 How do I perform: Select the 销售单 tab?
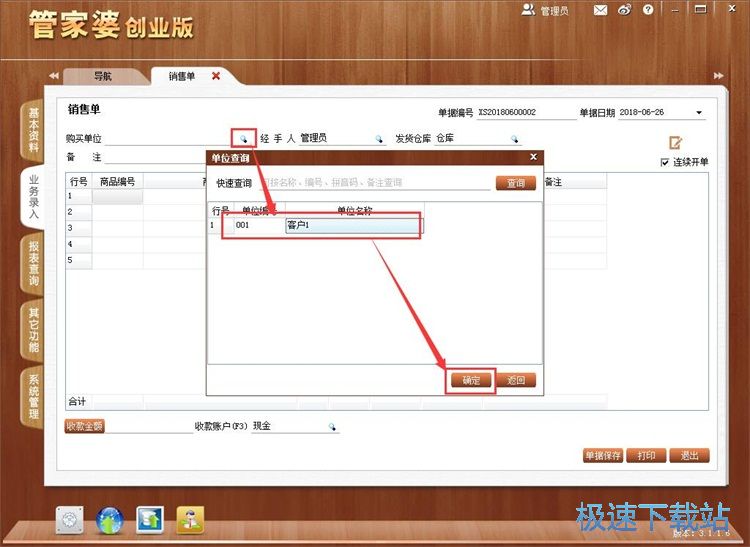(182, 76)
